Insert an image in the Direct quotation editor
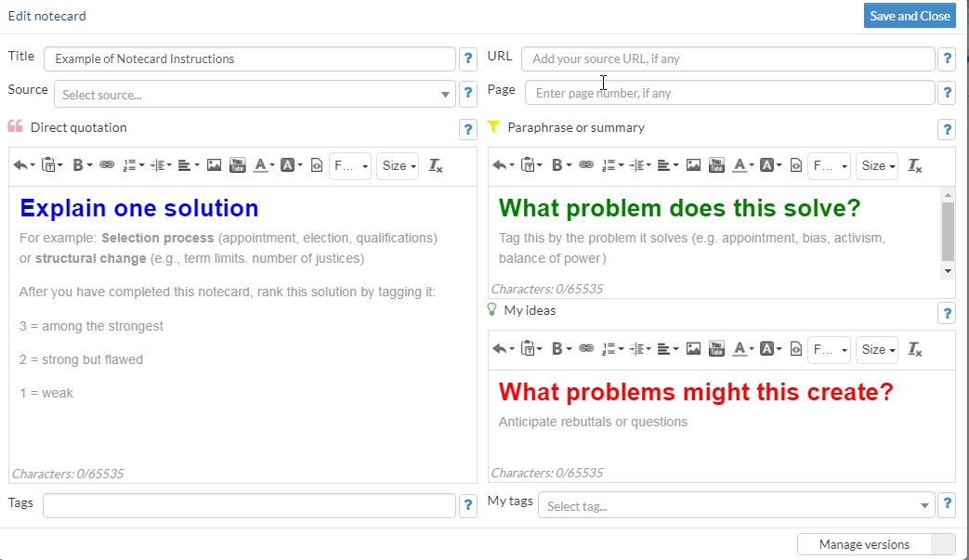The height and width of the screenshot is (560, 969). pyautogui.click(x=215, y=166)
